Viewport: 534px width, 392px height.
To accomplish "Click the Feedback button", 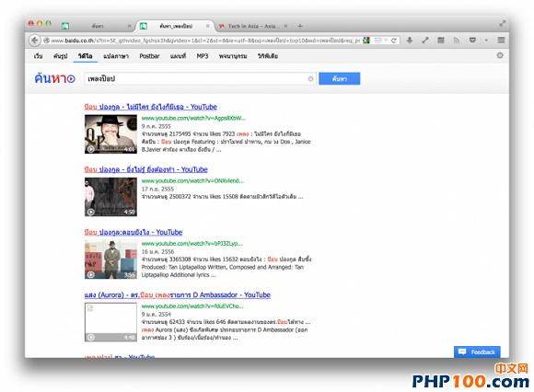I will pos(477,352).
